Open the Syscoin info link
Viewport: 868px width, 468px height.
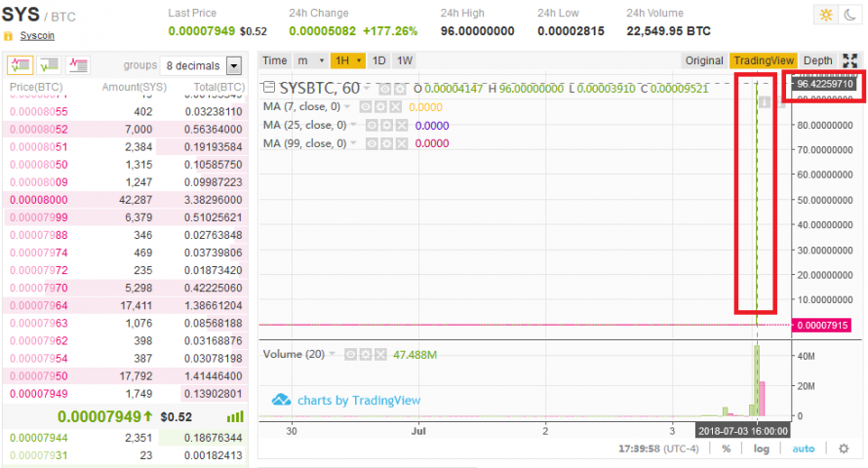click(x=37, y=35)
